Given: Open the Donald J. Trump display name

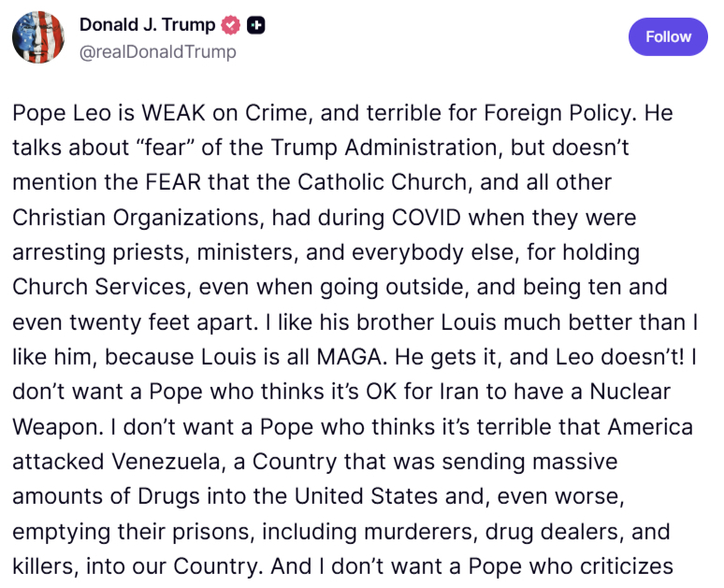Looking at the screenshot, I should pyautogui.click(x=148, y=25).
